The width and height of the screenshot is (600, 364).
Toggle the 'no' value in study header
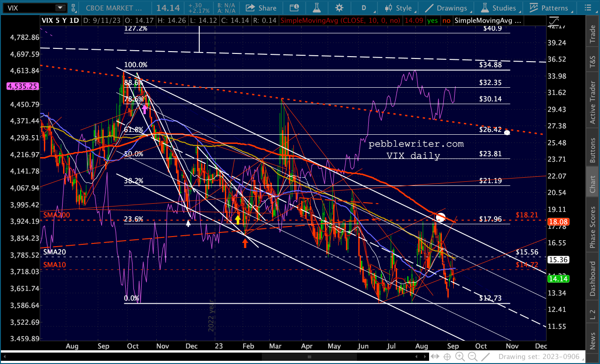446,21
